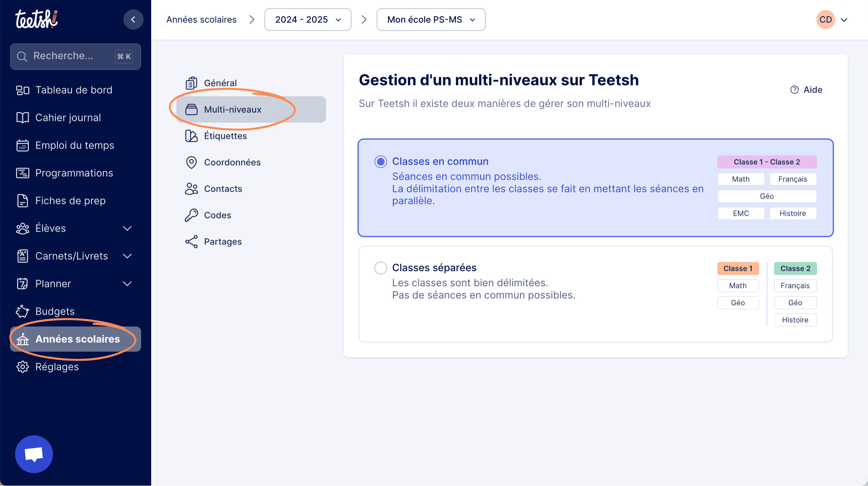This screenshot has height=486, width=868.
Task: Open the Partages settings label
Action: click(x=223, y=242)
